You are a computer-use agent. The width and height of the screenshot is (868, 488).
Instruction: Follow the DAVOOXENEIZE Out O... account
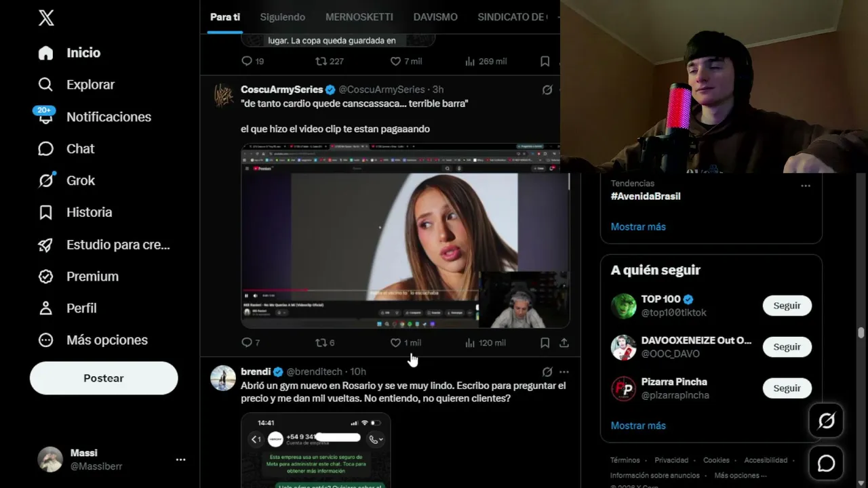pyautogui.click(x=787, y=347)
